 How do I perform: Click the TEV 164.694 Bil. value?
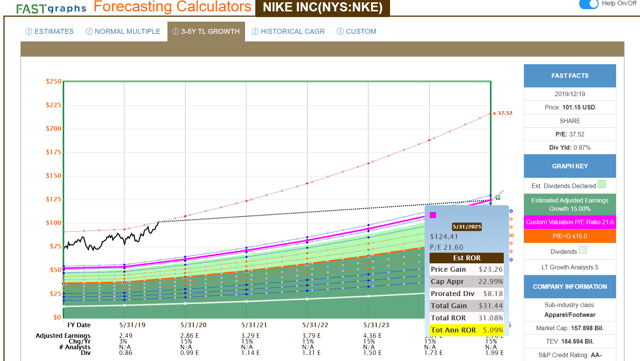570,341
